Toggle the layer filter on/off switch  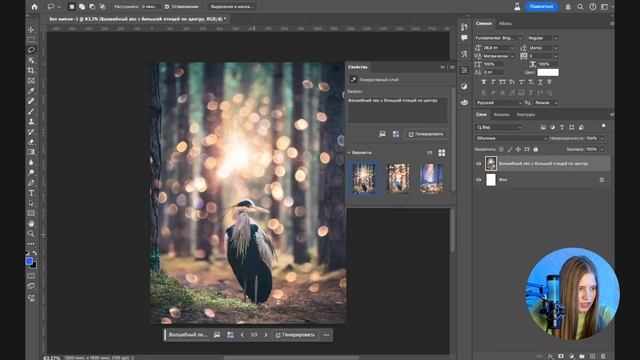click(x=603, y=126)
